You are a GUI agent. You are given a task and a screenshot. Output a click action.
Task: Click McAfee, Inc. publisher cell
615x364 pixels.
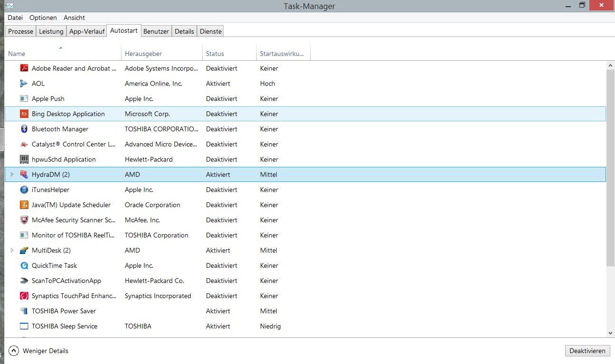(x=142, y=220)
